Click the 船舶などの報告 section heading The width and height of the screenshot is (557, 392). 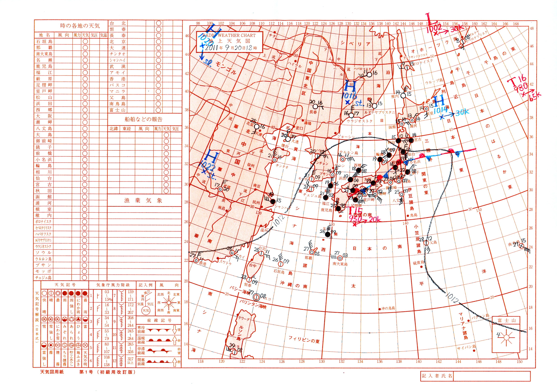click(143, 119)
